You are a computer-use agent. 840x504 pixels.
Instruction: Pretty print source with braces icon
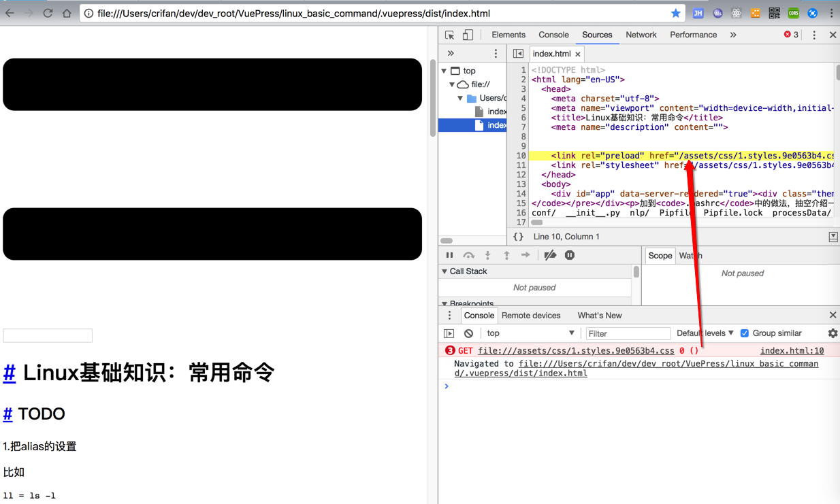pos(518,237)
